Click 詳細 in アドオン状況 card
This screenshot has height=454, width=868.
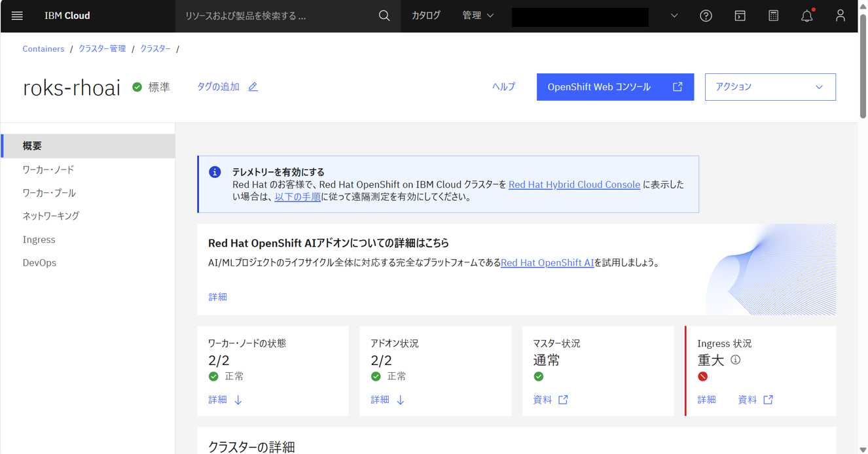click(x=380, y=400)
